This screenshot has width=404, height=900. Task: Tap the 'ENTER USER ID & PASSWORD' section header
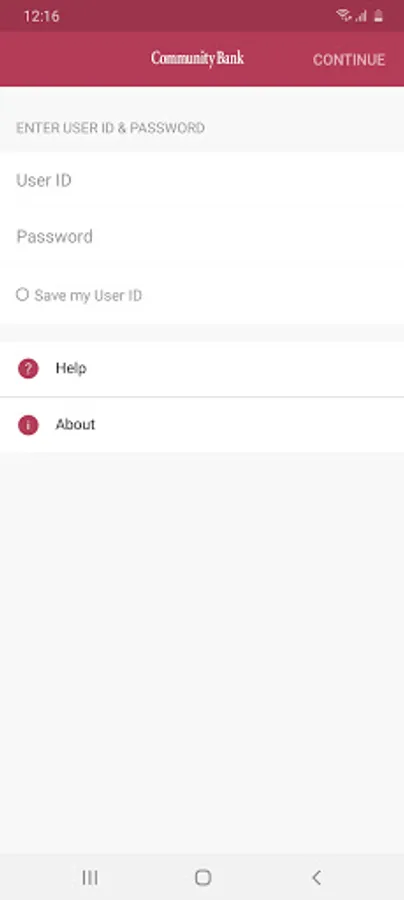(110, 127)
